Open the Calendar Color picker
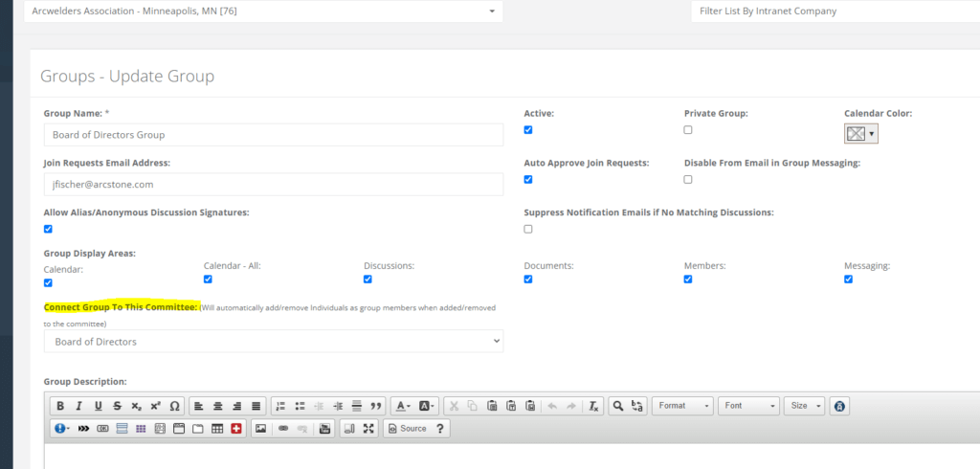The height and width of the screenshot is (469, 980). [860, 134]
